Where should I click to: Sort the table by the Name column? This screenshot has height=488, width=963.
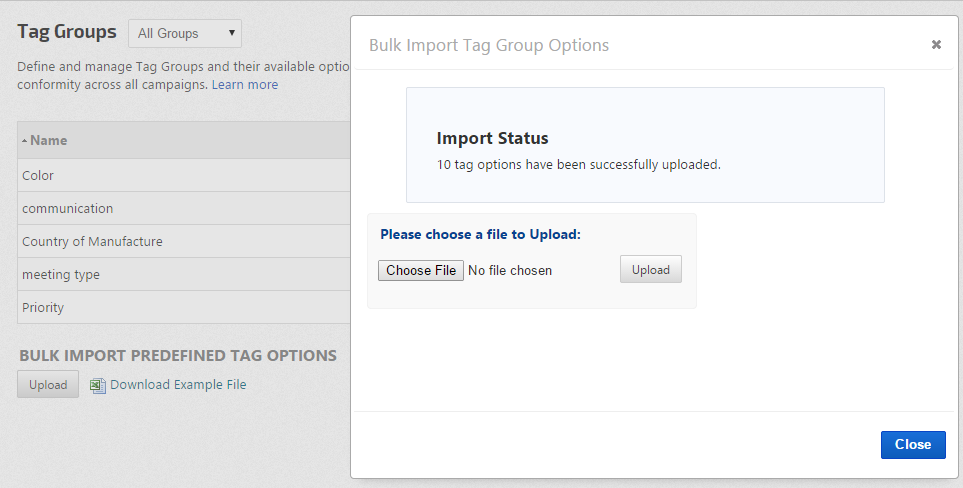(49, 141)
